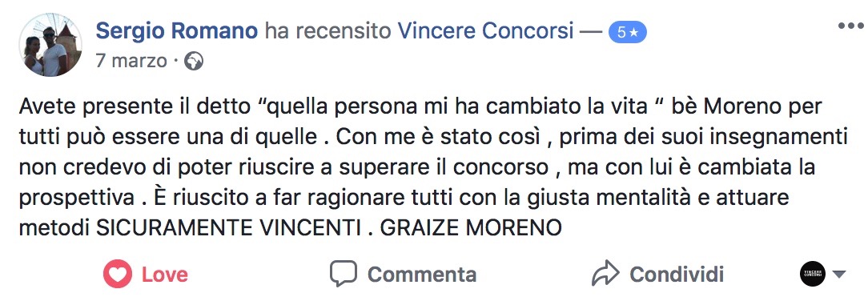Open the three-dots post options menu
This screenshot has width=868, height=301.
[x=850, y=26]
